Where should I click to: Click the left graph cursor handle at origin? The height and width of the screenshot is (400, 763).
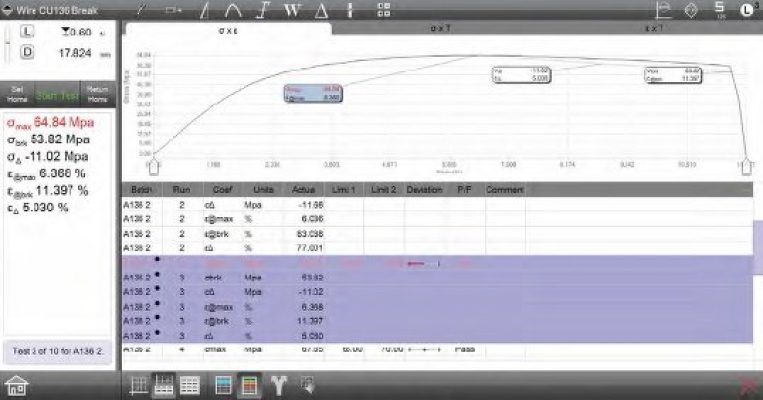click(x=153, y=166)
